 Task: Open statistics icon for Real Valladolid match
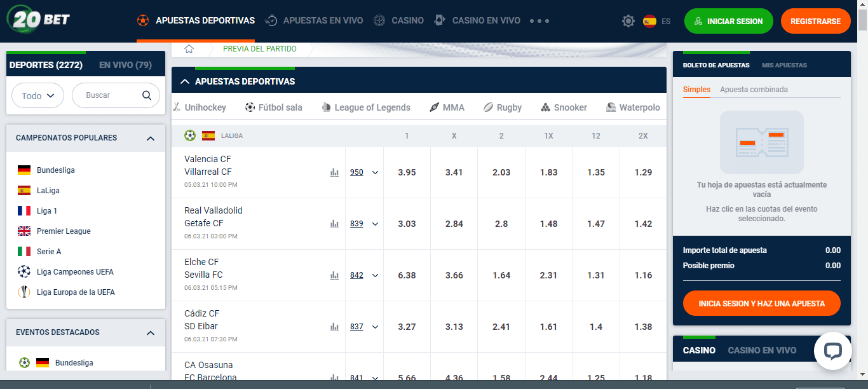tap(334, 224)
